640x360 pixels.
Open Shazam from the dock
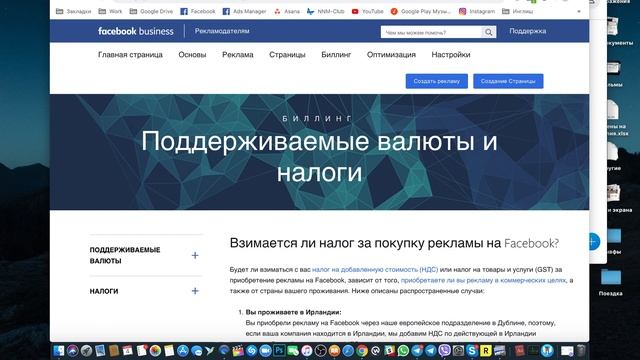coord(251,350)
